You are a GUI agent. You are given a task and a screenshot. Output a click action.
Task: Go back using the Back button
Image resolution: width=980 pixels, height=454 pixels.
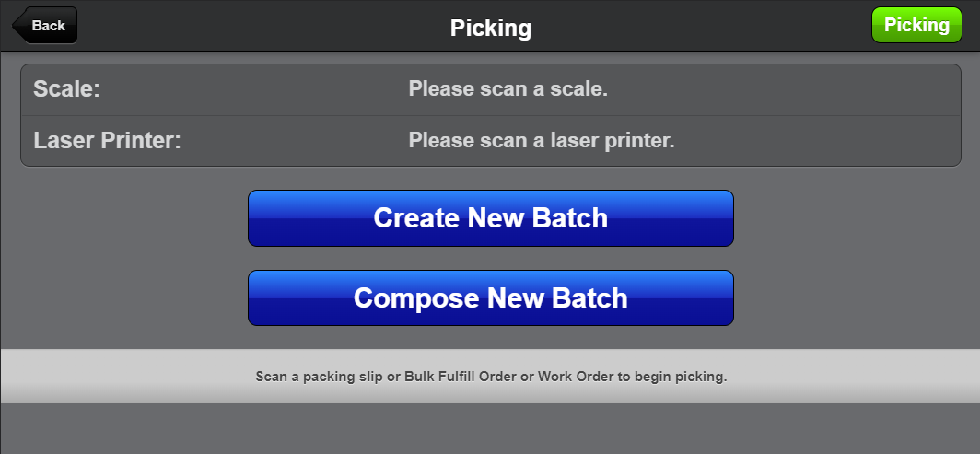point(45,26)
